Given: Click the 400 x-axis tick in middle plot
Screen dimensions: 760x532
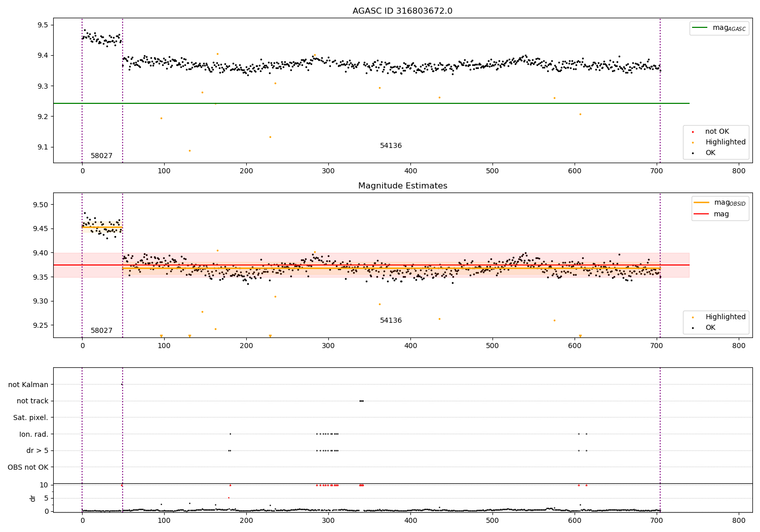Looking at the screenshot, I should 410,346.
